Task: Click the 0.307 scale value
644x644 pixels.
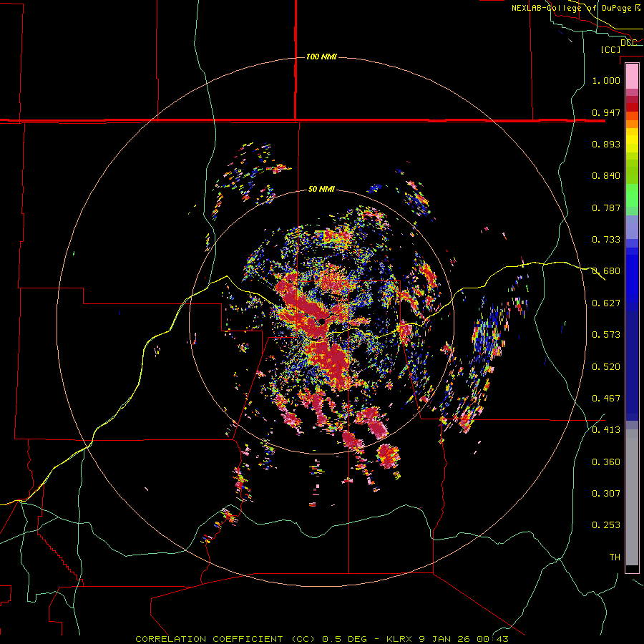Action: [x=606, y=494]
